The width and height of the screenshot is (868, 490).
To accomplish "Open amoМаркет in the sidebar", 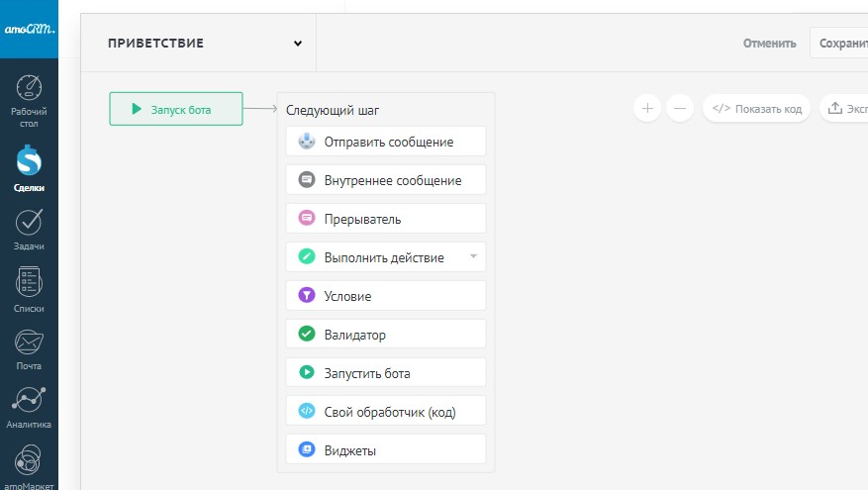I will point(29,465).
